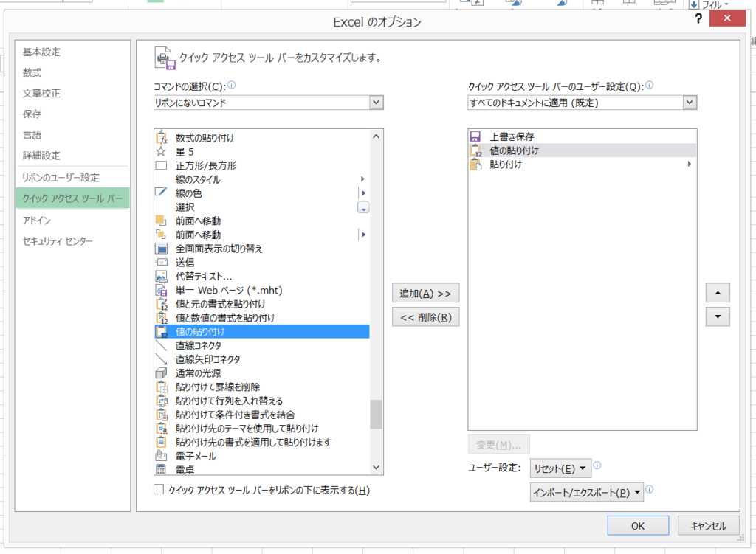Open 言語 category

click(x=32, y=135)
